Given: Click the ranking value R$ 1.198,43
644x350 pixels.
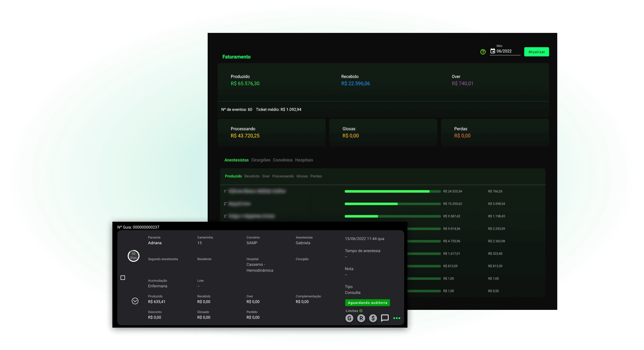Looking at the screenshot, I should pyautogui.click(x=497, y=216).
